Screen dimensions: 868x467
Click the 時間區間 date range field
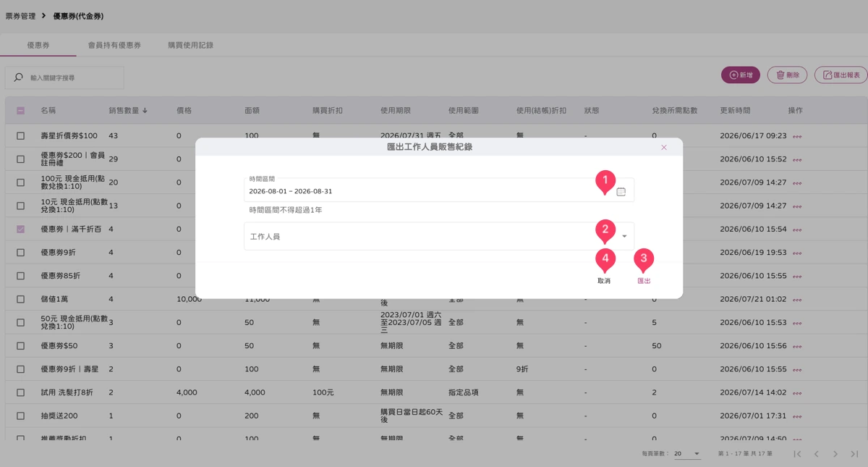[439, 190]
